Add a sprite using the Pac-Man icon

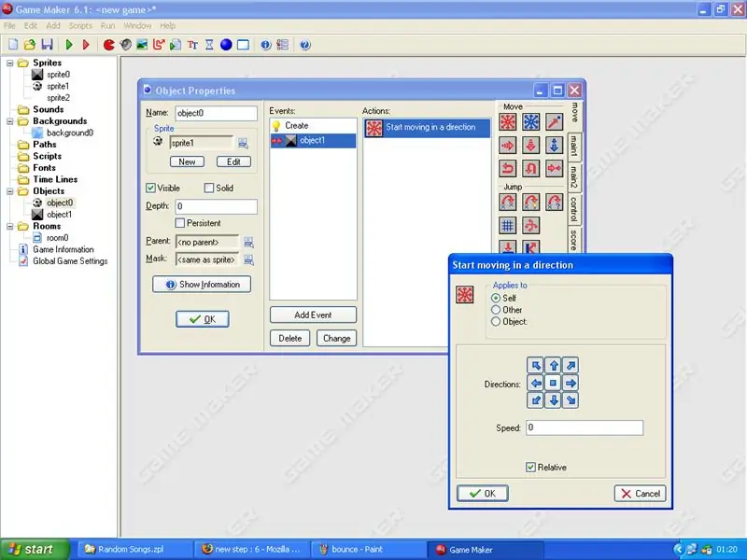(109, 45)
